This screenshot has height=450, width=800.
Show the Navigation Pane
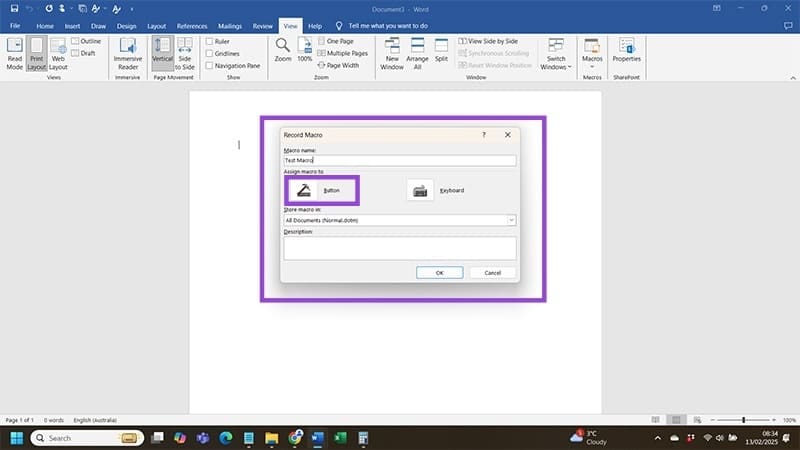click(x=209, y=66)
